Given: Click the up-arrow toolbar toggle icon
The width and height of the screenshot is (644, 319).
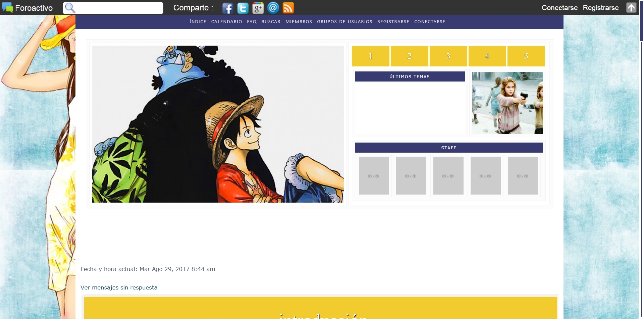Looking at the screenshot, I should point(631,8).
